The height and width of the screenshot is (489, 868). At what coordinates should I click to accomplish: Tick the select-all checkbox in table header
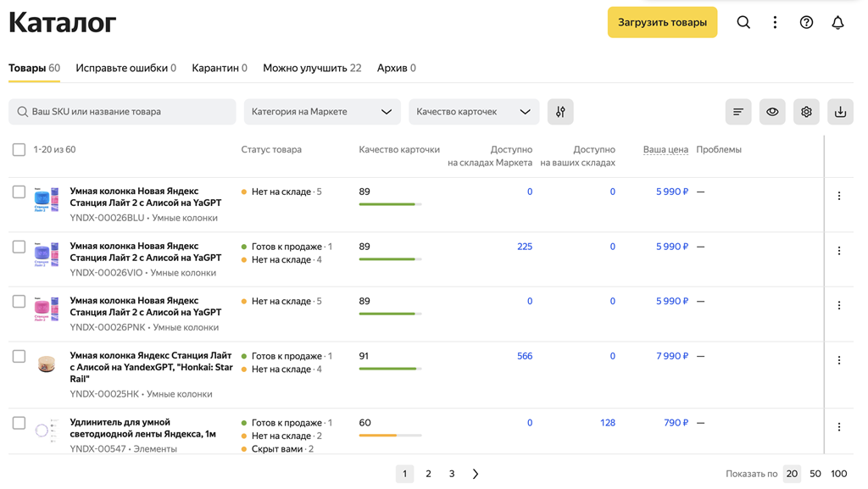[x=19, y=150]
